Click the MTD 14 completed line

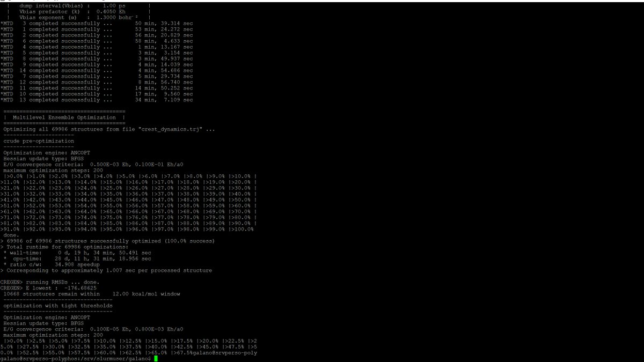click(x=97, y=70)
